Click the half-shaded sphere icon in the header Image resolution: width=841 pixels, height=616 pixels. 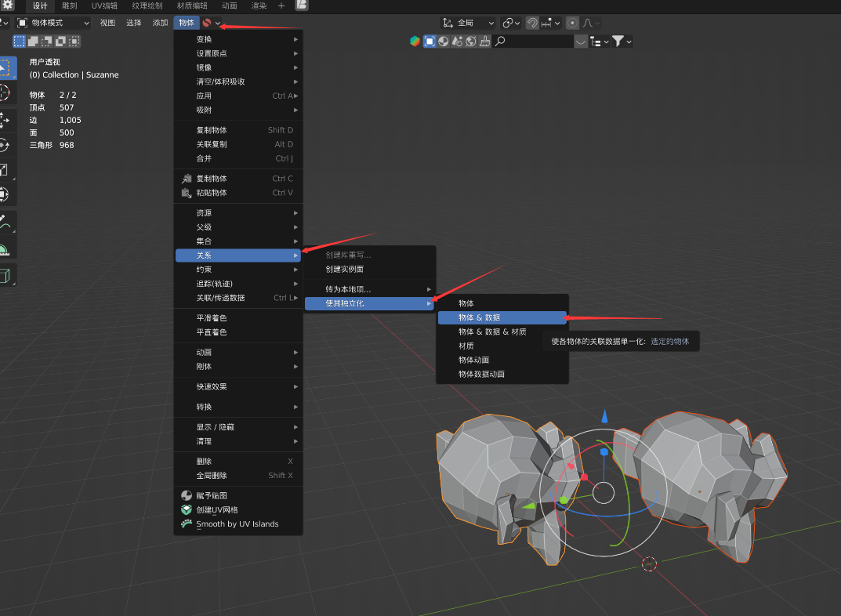[444, 42]
